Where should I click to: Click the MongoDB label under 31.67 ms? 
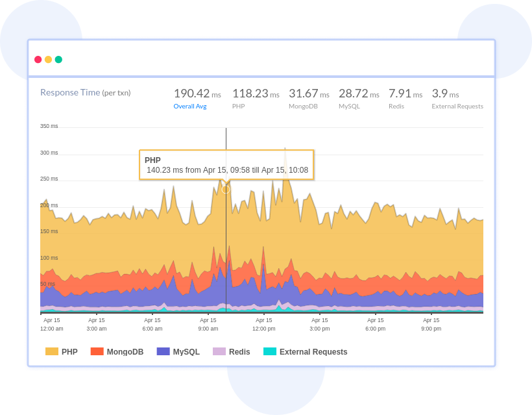(x=303, y=107)
